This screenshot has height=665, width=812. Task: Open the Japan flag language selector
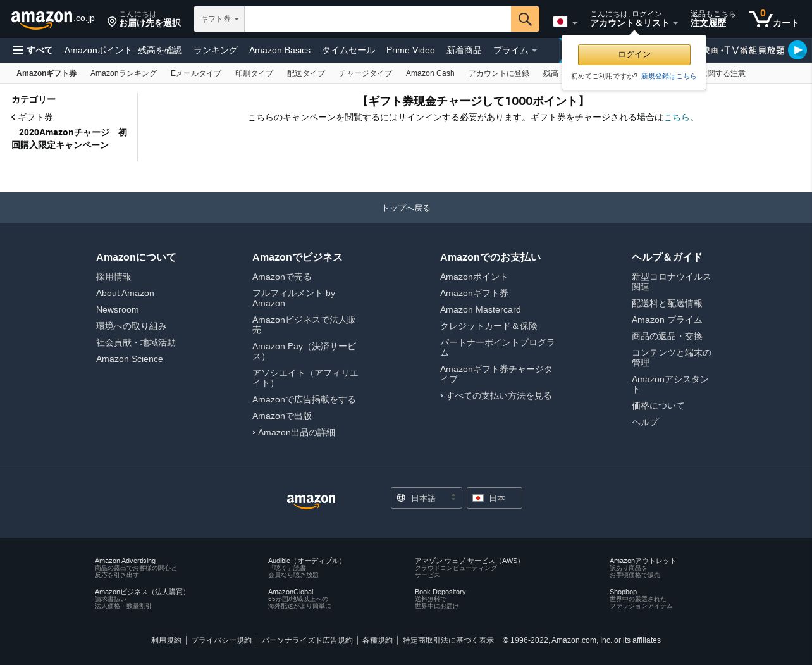(x=565, y=22)
